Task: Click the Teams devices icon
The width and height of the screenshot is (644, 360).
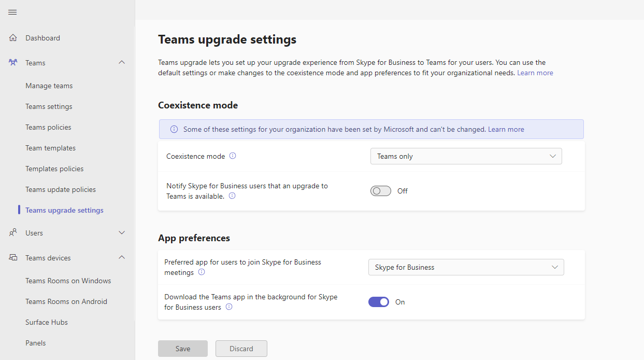Action: [13, 258]
